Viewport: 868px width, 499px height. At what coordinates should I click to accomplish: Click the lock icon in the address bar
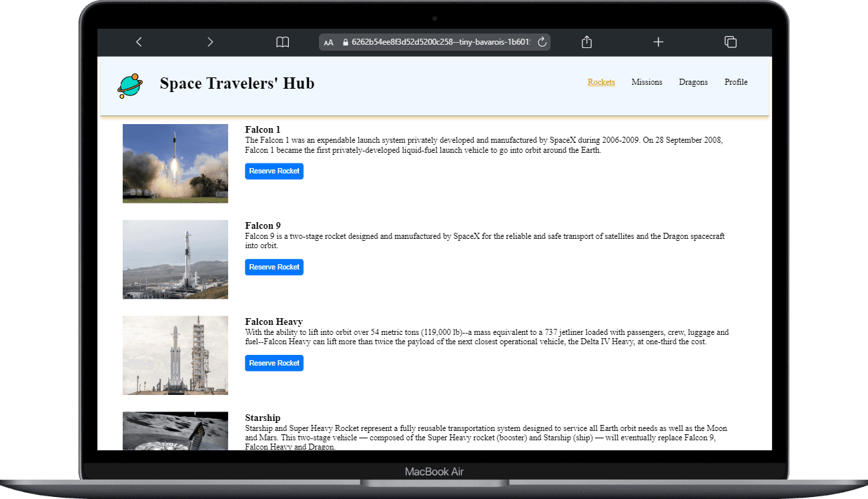point(345,42)
